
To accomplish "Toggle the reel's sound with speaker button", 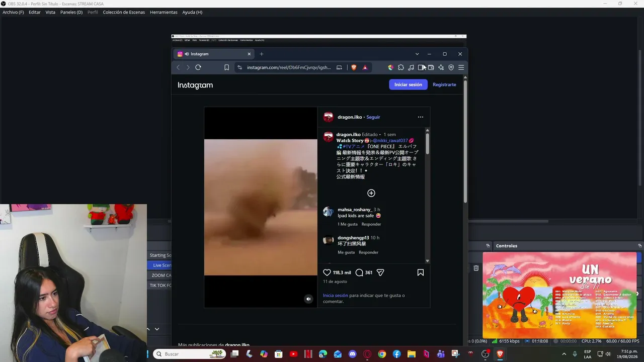I will (x=309, y=299).
